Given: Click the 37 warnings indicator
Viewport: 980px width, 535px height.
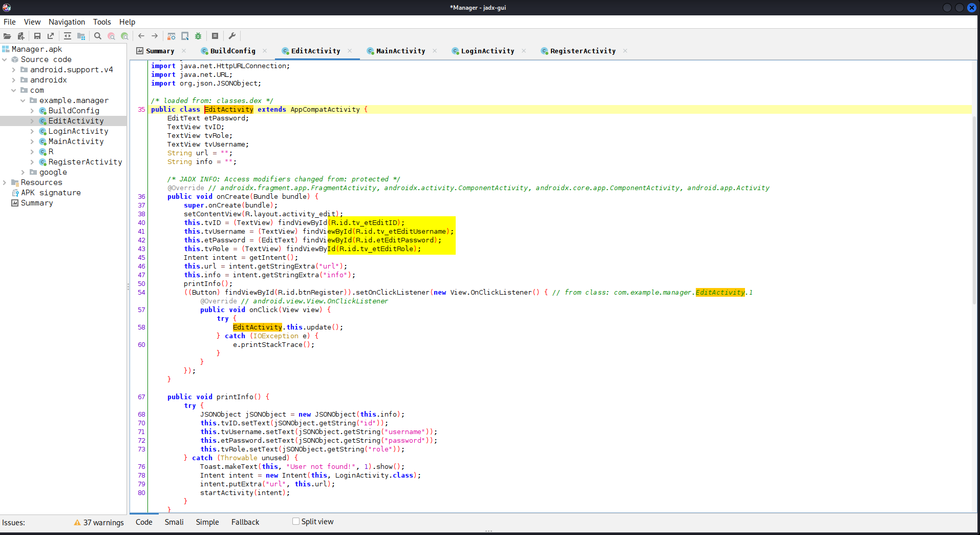Looking at the screenshot, I should coord(99,522).
